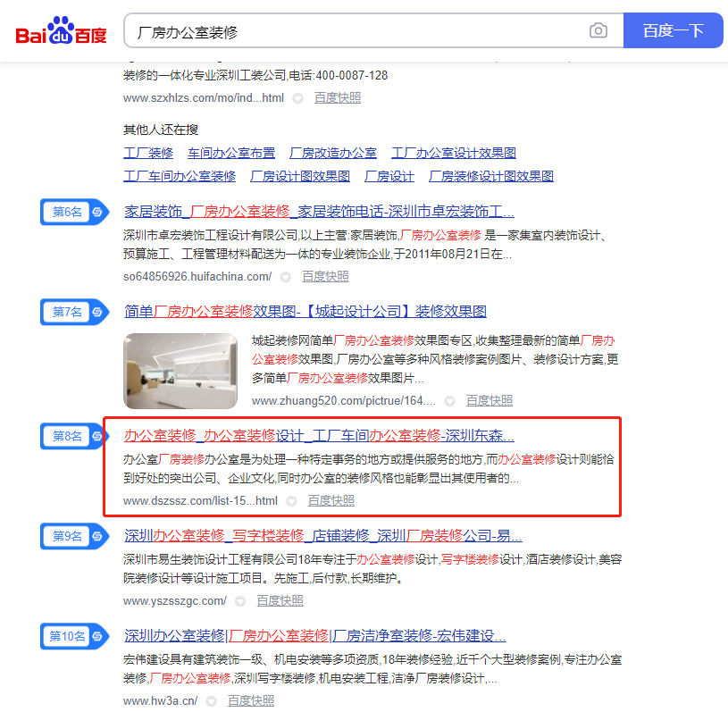Click URL text www.zhuang520.com/pictrue/164
728x712 pixels.
[344, 401]
